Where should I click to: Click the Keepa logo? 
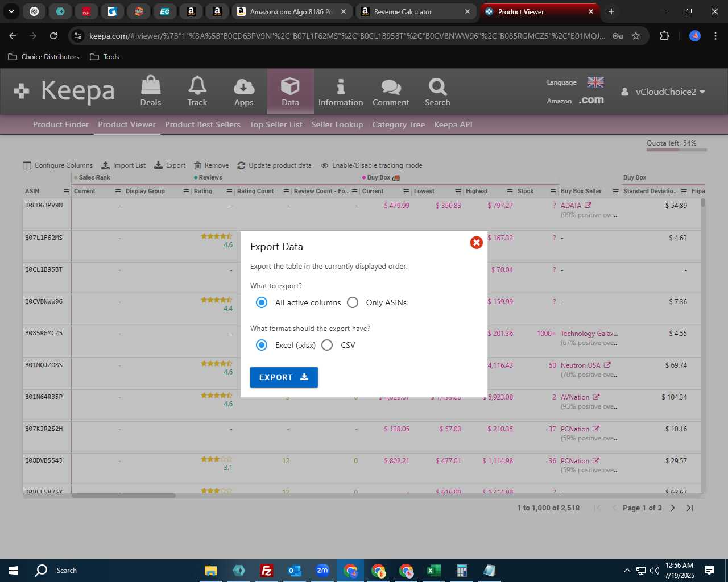(x=64, y=91)
